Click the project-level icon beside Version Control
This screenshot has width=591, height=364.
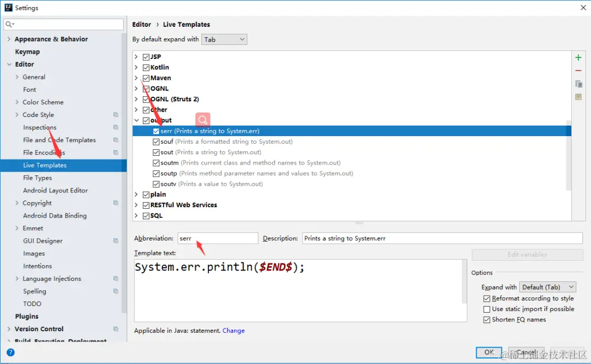pos(115,329)
